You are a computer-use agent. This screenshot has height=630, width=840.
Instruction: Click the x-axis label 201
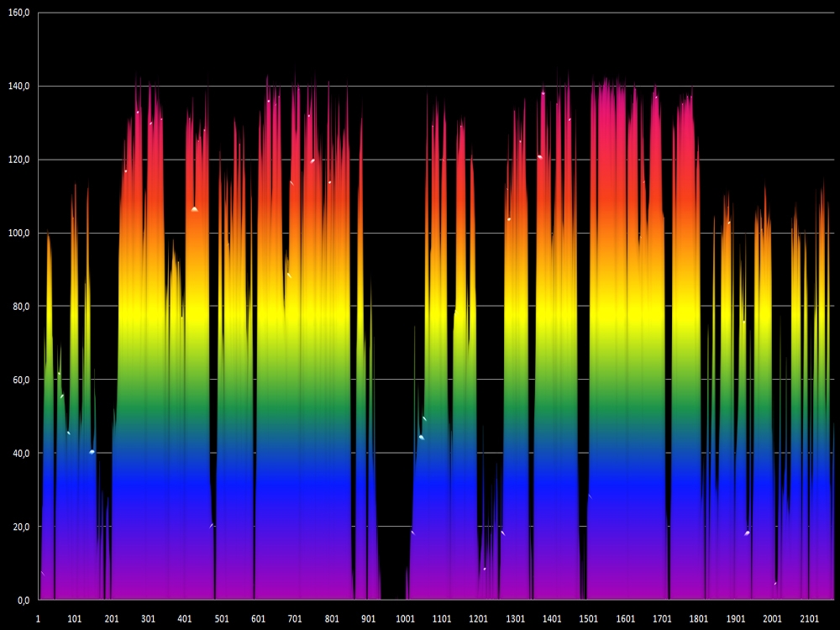112,619
